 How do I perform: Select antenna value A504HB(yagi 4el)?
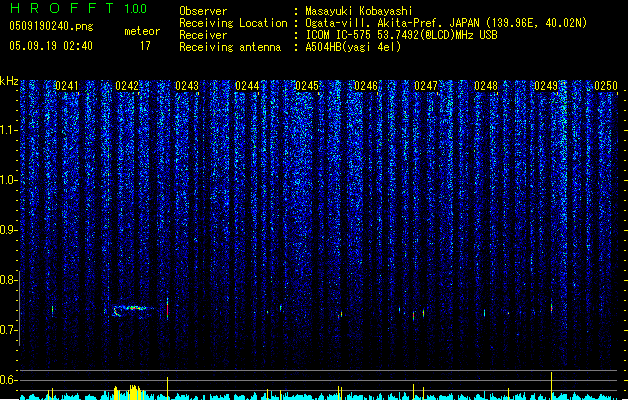(x=353, y=47)
